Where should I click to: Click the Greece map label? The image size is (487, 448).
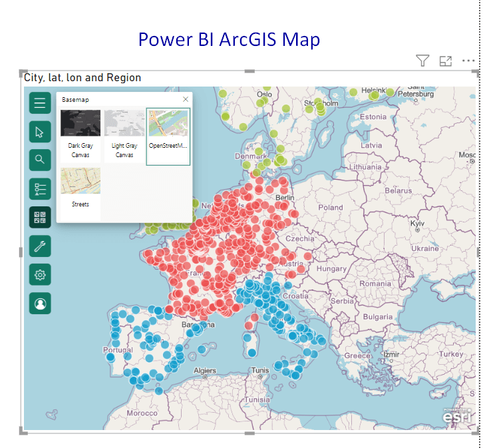tap(357, 355)
